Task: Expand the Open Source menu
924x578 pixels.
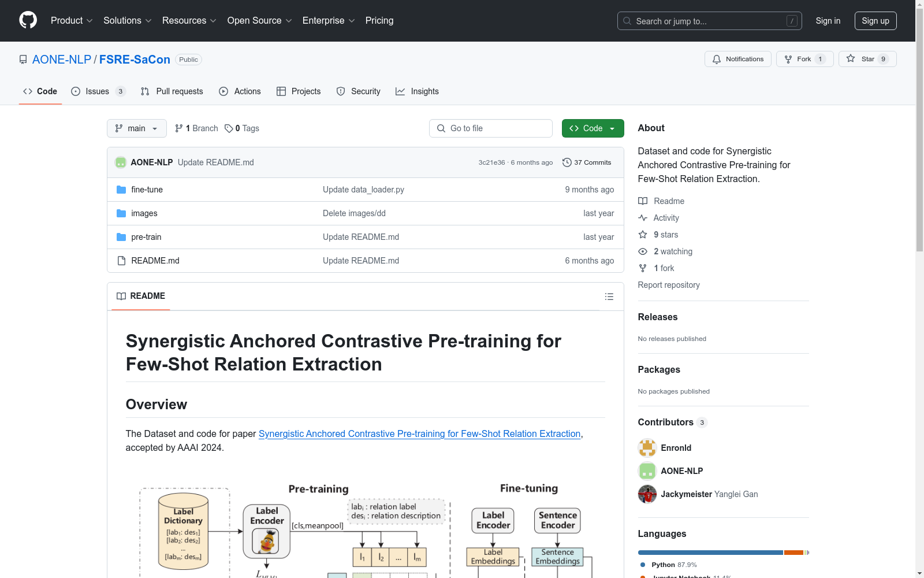Action: 260,20
